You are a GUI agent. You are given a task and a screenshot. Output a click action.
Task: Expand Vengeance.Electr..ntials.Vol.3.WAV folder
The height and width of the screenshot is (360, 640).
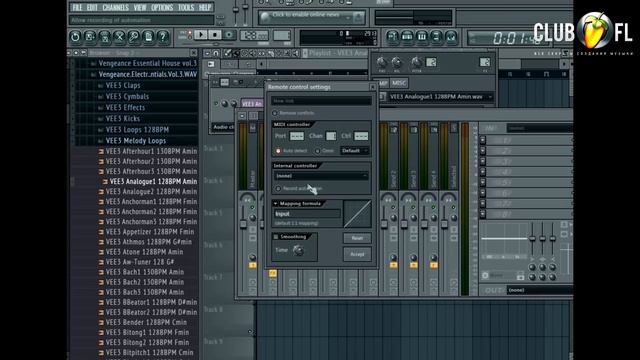(147, 74)
